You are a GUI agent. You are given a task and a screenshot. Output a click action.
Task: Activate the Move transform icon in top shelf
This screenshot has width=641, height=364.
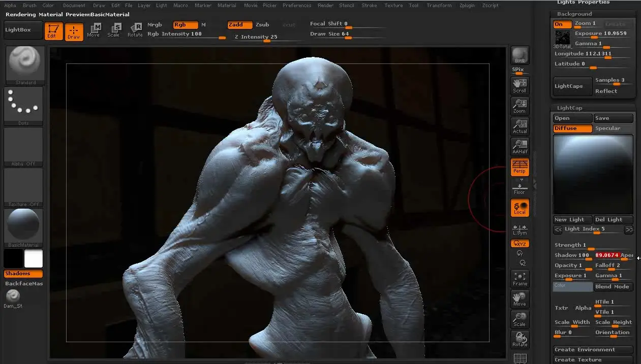pos(94,30)
